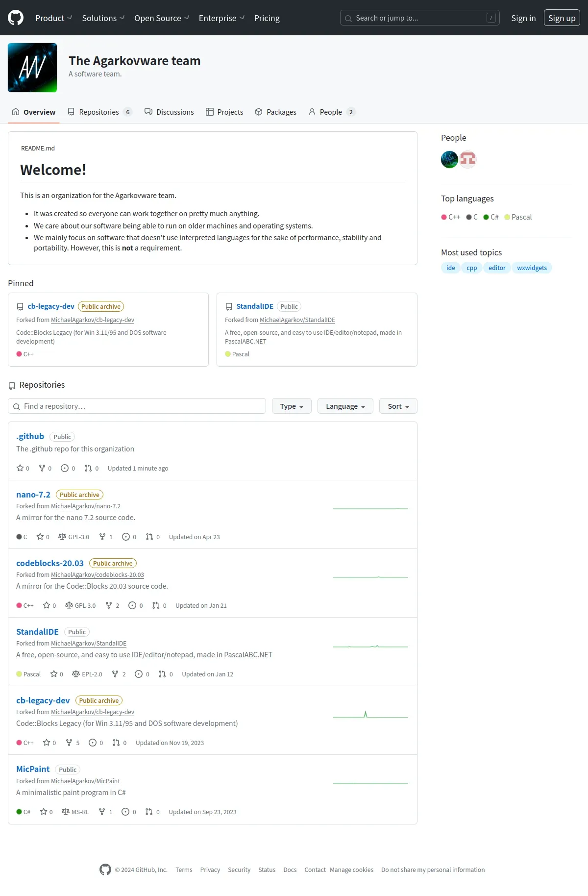
Task: Switch to the Discussions tab
Action: [x=169, y=112]
